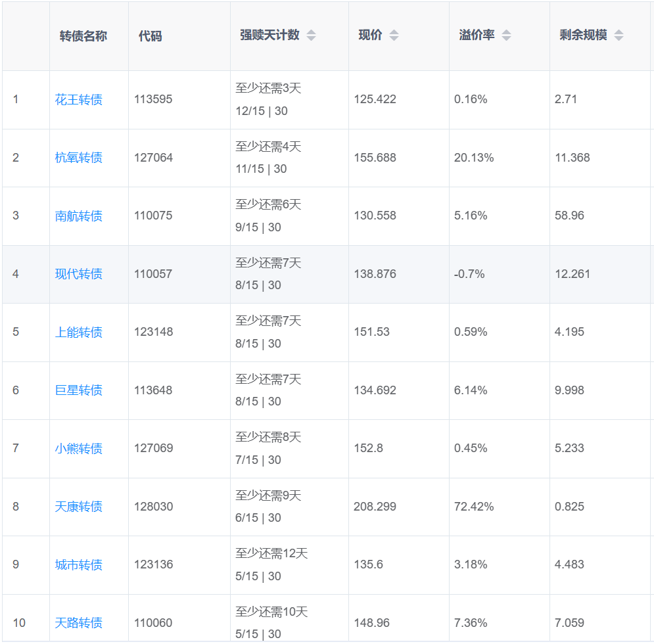Image resolution: width=654 pixels, height=644 pixels.
Task: Click the sort arrows beside 现价
Action: click(x=394, y=35)
